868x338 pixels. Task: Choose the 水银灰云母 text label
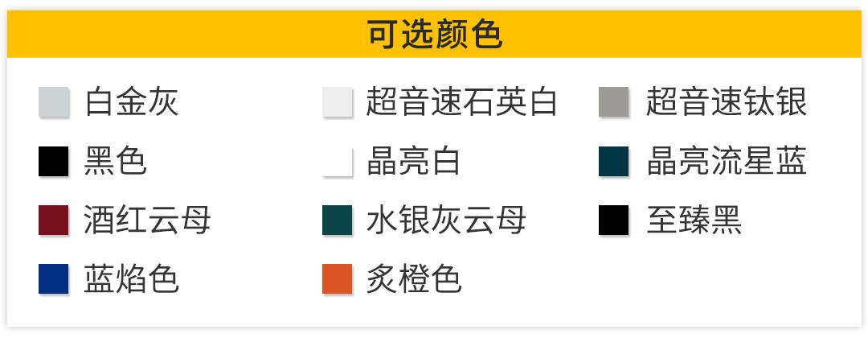point(446,221)
